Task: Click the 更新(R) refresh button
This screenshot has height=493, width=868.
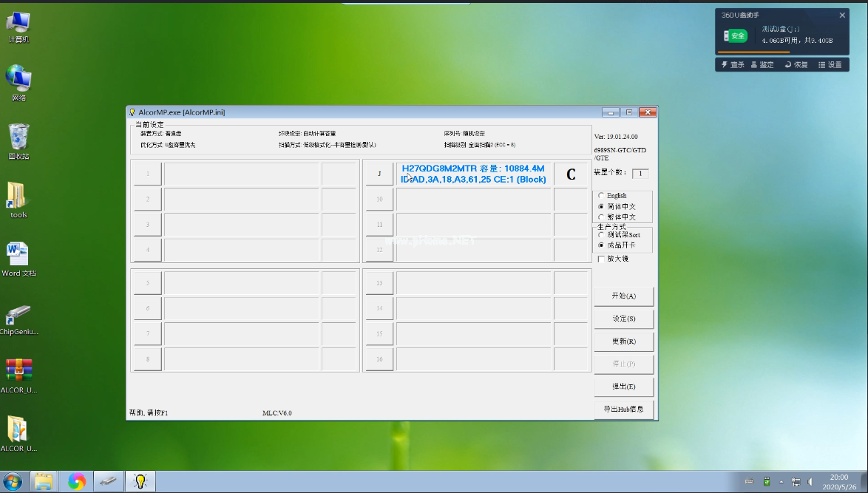Action: (x=623, y=341)
